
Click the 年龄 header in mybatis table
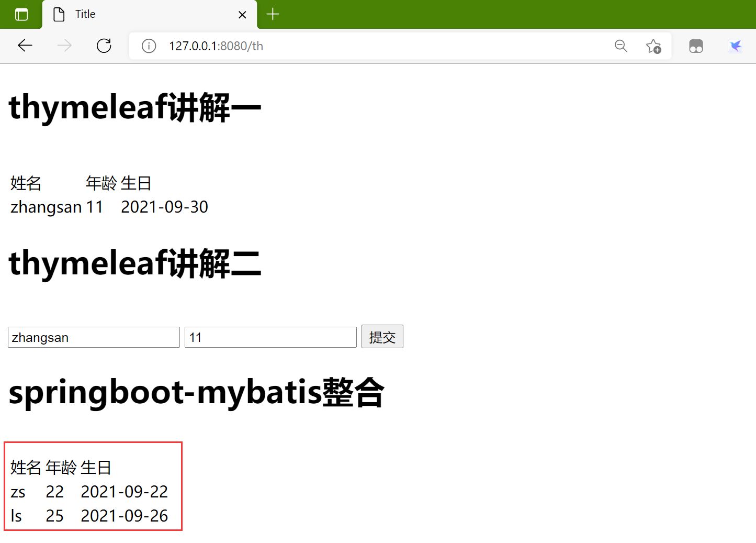(61, 468)
